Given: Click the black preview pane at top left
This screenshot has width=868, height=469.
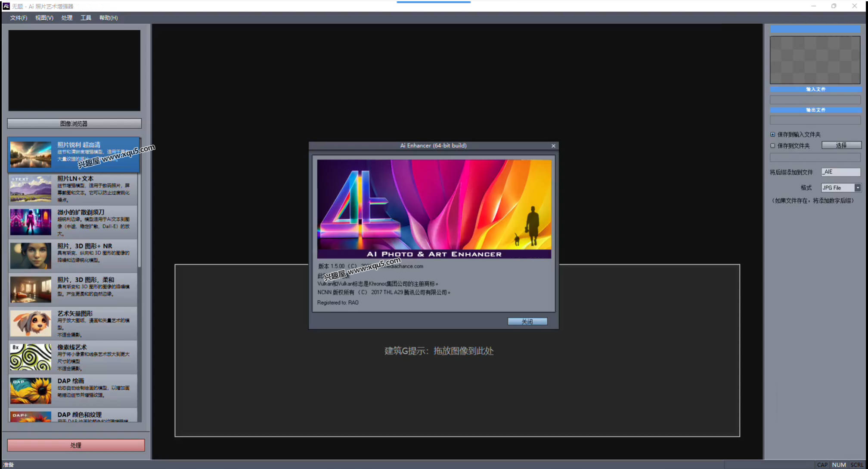Looking at the screenshot, I should coord(74,71).
